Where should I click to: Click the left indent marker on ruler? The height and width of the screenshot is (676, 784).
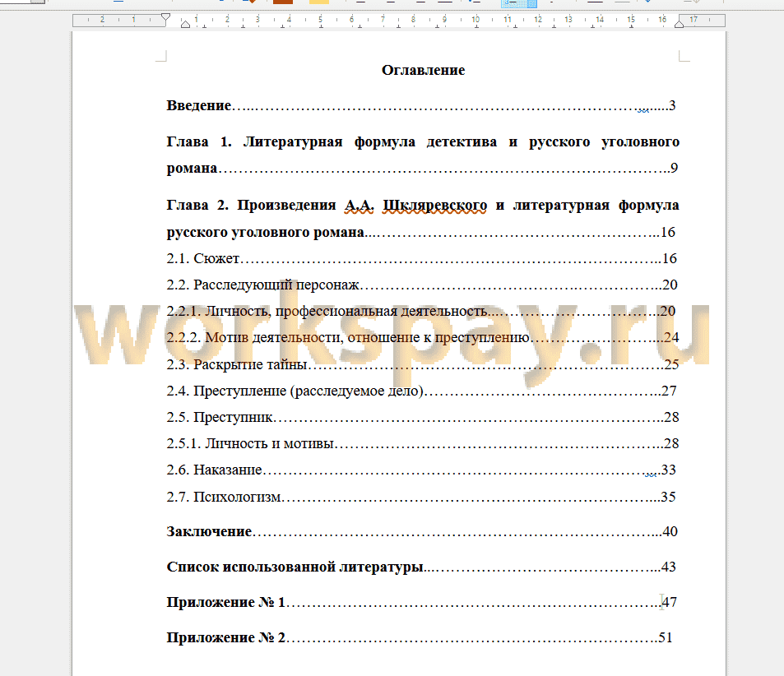click(x=185, y=24)
